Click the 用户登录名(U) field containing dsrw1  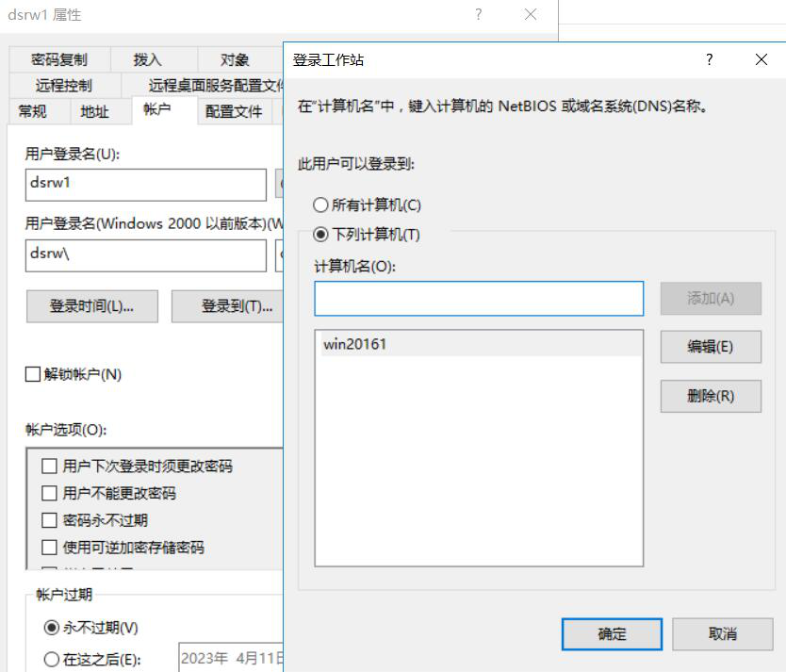coord(146,185)
